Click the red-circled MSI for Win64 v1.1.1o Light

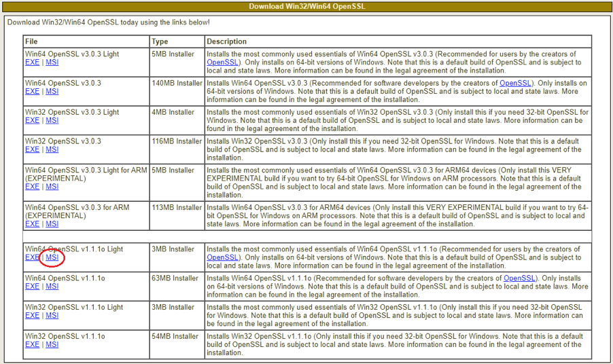52,258
